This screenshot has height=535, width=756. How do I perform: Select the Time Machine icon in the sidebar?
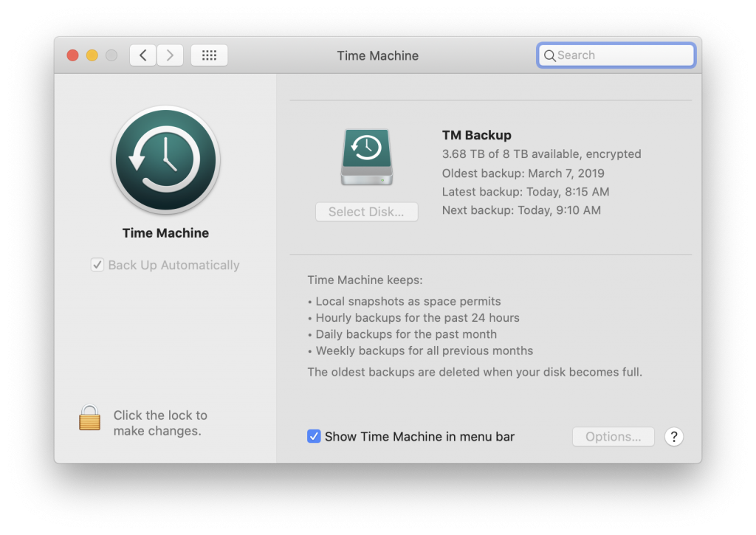(x=165, y=159)
